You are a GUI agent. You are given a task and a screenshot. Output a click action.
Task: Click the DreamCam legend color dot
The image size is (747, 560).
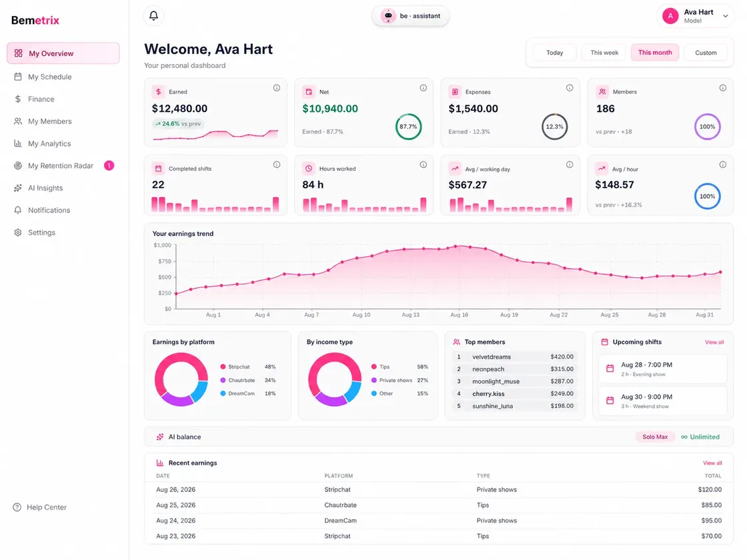223,393
